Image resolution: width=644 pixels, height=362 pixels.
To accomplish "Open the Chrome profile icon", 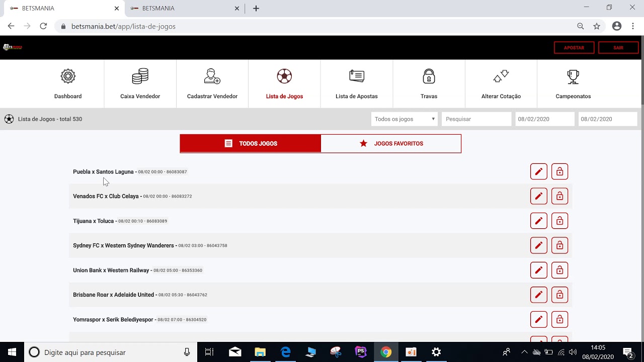I will point(617,26).
